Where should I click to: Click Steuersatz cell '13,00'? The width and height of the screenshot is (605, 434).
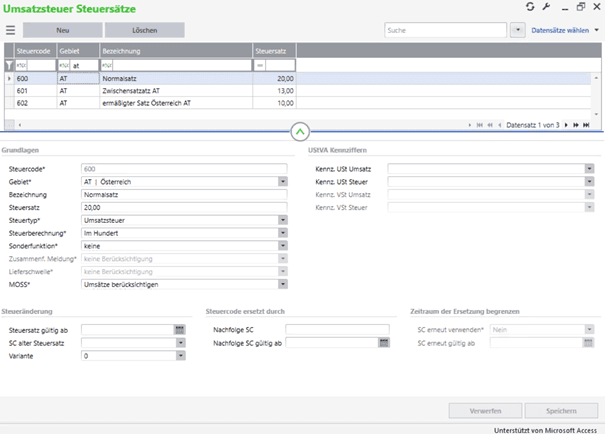click(274, 91)
